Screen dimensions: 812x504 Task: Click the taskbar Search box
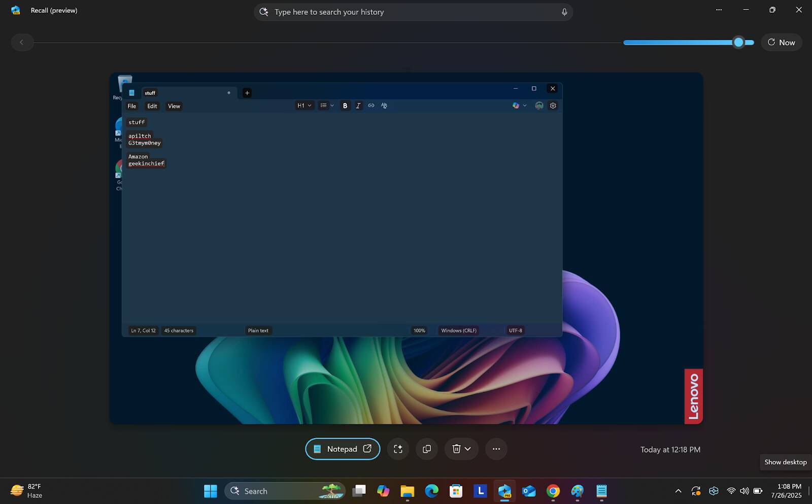click(x=285, y=491)
